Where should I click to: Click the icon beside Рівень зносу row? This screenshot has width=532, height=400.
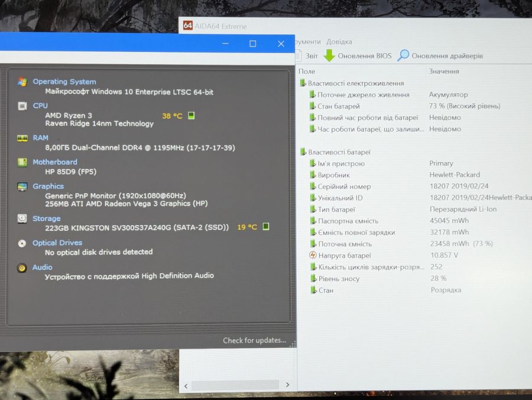tap(313, 278)
